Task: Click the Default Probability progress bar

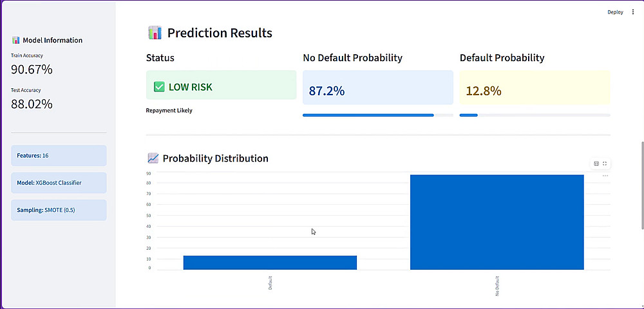Action: tap(535, 115)
